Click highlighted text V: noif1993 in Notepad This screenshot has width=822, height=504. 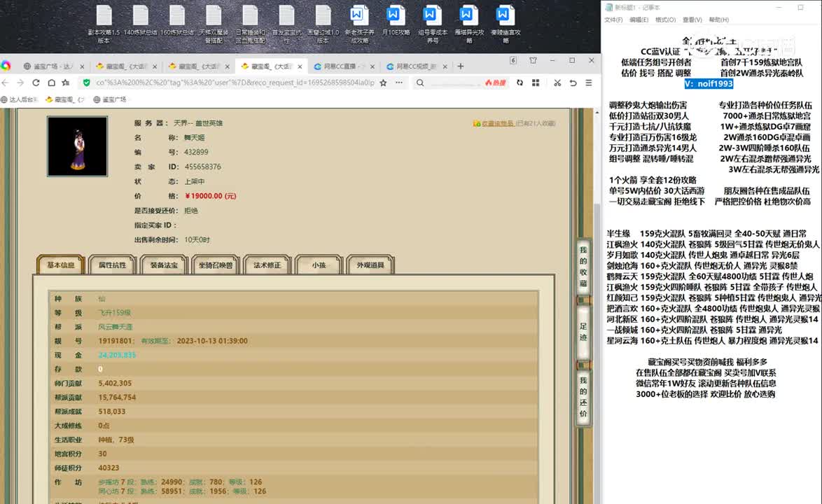(x=709, y=84)
